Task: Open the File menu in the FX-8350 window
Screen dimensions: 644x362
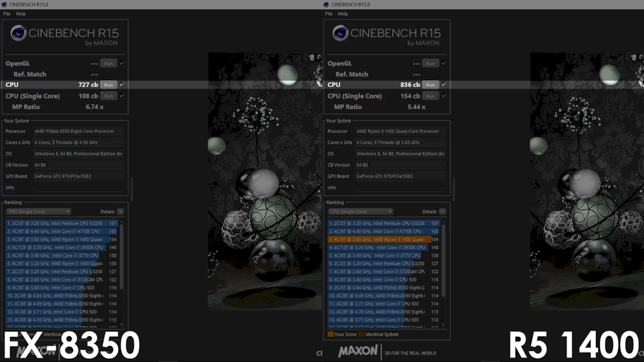Action: [x=6, y=14]
